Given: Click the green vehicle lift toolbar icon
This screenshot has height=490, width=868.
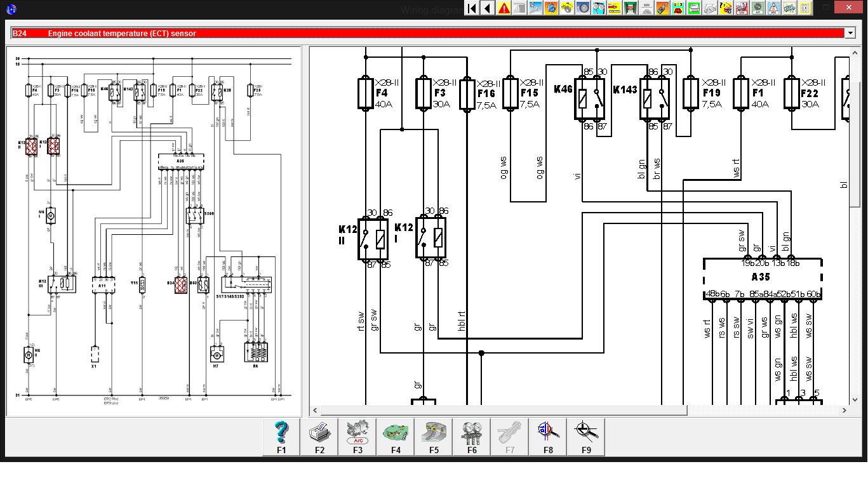Looking at the screenshot, I should tap(631, 8).
